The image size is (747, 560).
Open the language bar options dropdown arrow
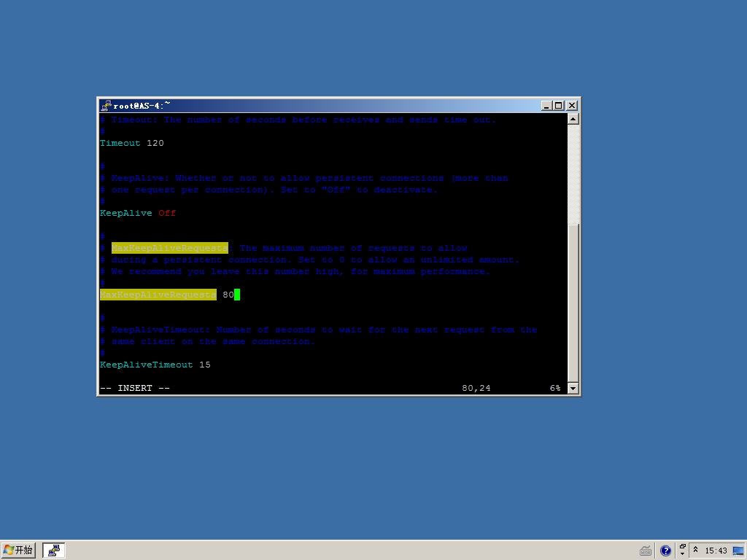[683, 554]
